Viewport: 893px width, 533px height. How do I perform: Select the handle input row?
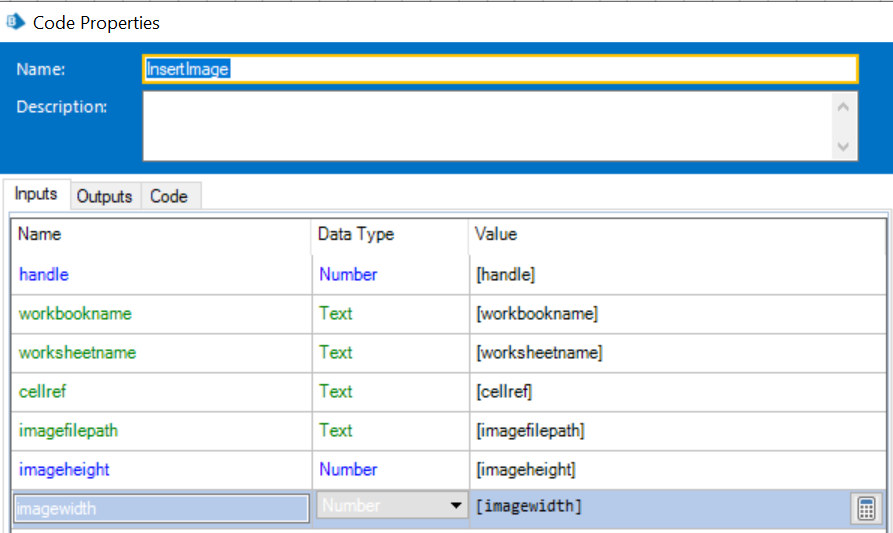tap(44, 274)
